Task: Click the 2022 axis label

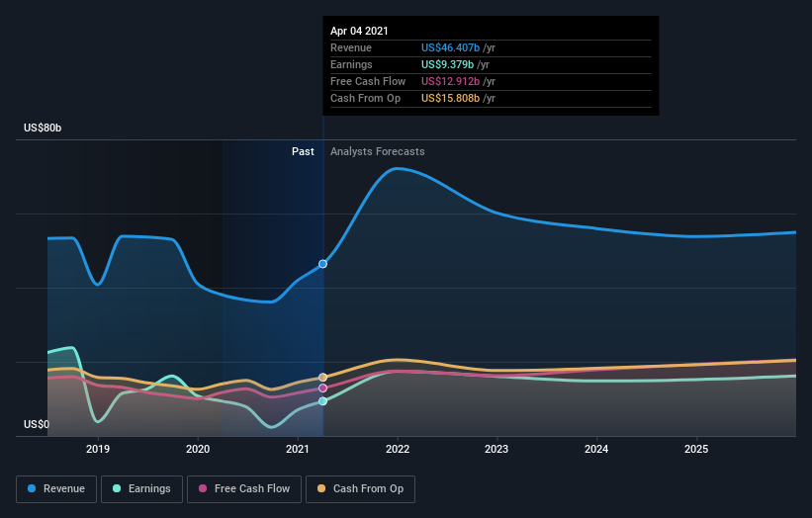Action: click(398, 449)
